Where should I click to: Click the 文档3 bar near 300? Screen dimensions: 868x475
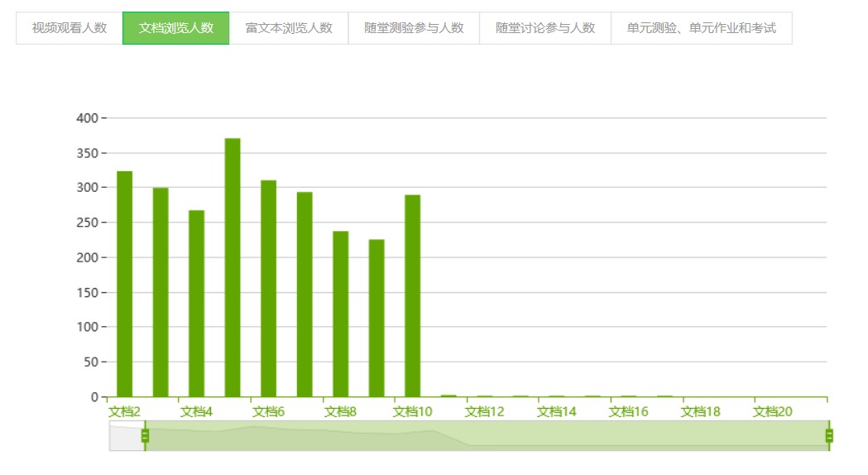[x=161, y=292]
